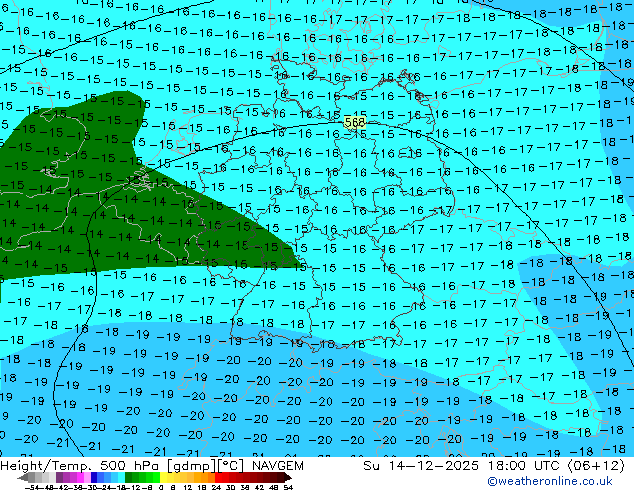This screenshot has height=490, width=634.
Task: Click the 568 height contour label
Action: point(355,122)
